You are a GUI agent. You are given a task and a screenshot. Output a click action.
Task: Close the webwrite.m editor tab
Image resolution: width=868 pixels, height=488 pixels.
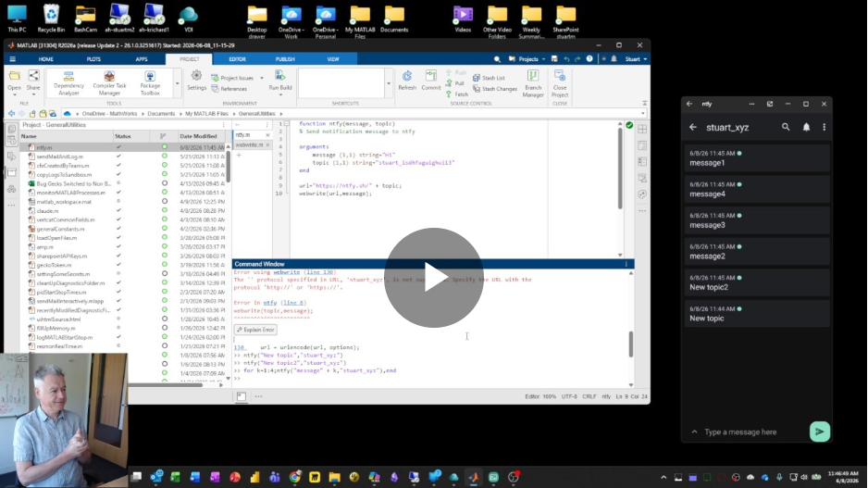(268, 145)
